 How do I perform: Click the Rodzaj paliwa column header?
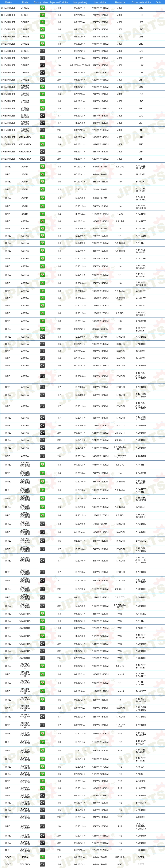41,2
